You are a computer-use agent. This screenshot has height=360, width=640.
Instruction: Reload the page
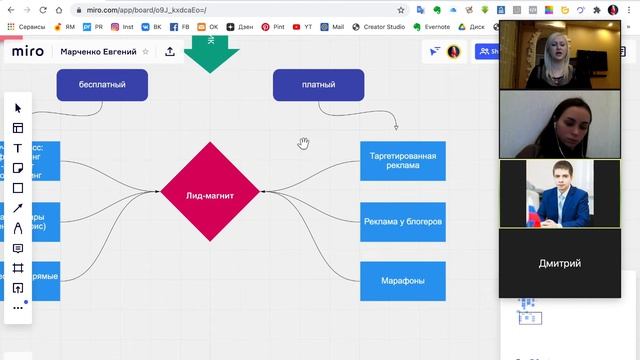click(x=43, y=10)
